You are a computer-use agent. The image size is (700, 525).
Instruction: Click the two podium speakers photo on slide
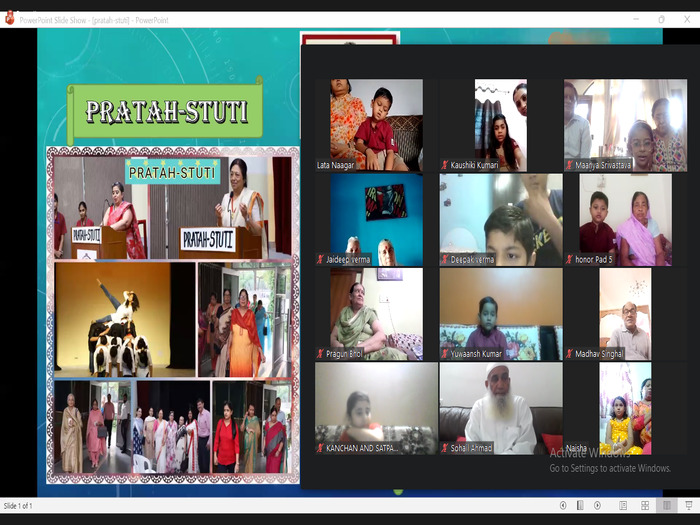pyautogui.click(x=173, y=208)
